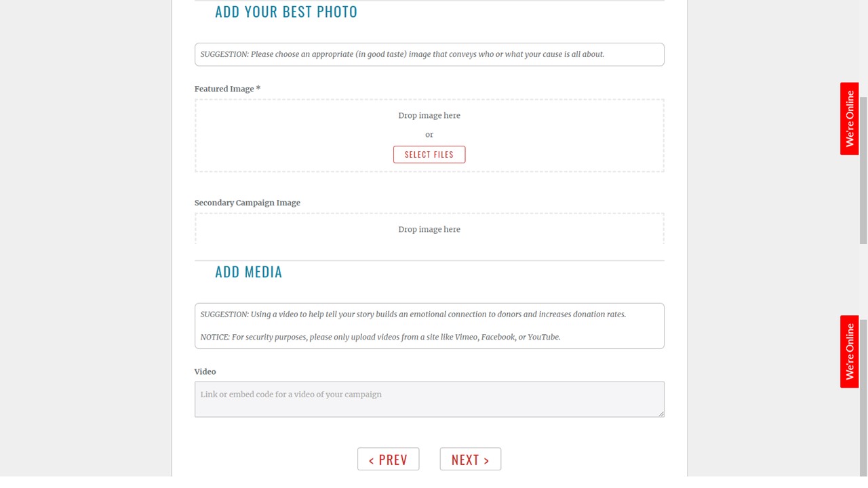Click the ADD MEDIA section heading
This screenshot has height=488, width=868.
tap(248, 272)
